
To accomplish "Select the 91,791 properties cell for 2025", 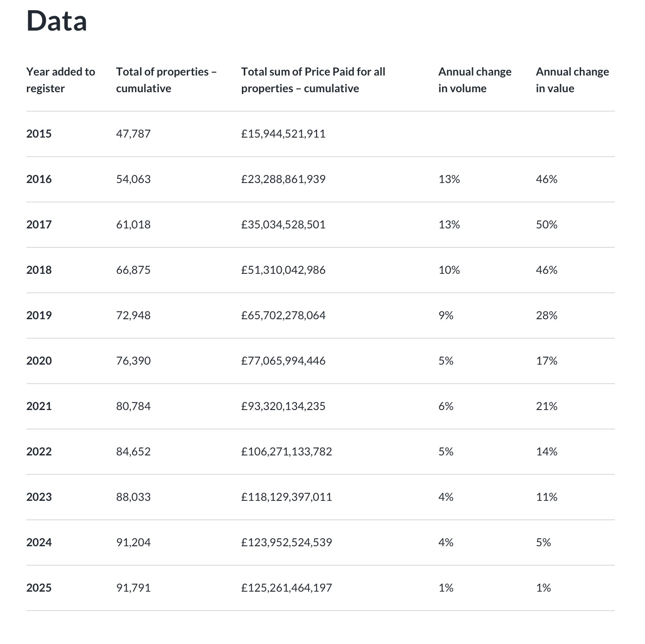I will point(133,588).
